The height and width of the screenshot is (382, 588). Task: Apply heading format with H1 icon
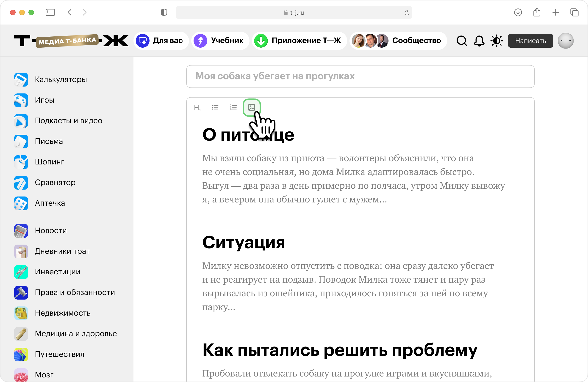click(x=197, y=108)
